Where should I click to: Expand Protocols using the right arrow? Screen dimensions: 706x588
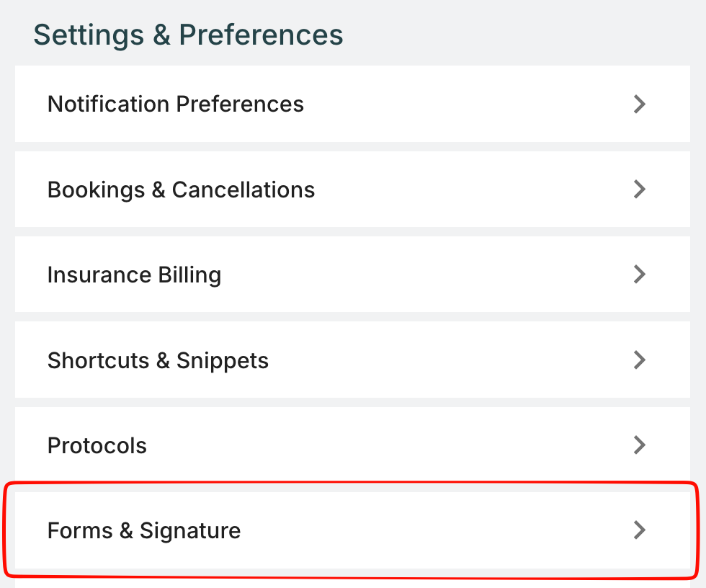638,445
